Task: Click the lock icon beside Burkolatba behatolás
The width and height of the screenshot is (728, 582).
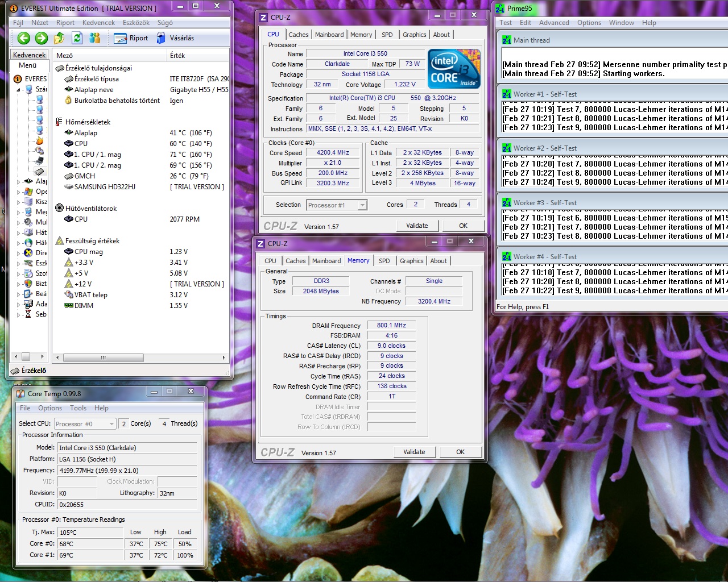Action: 69,100
